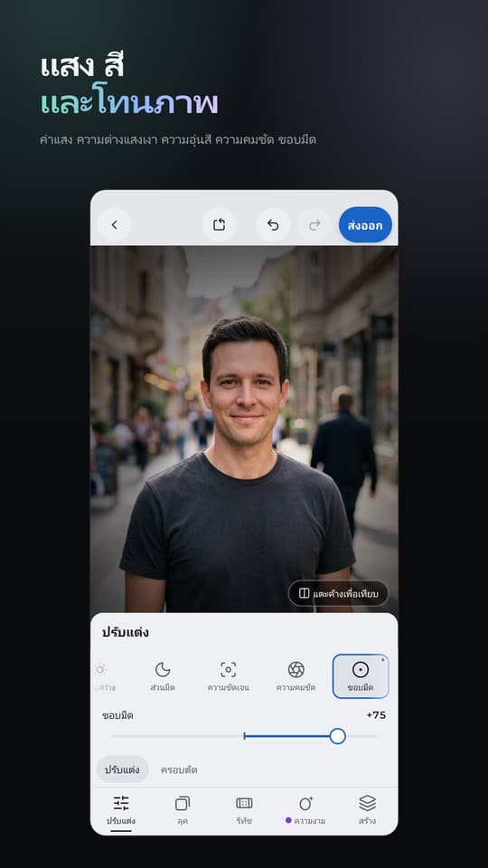Image resolution: width=488 pixels, height=868 pixels.
Task: Open the รีทัช retouch tab
Action: [x=244, y=810]
